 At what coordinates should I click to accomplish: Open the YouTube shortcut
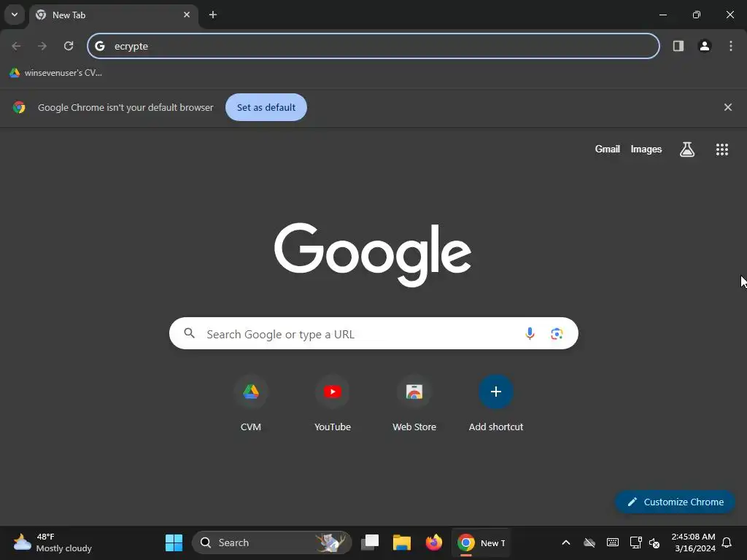point(333,404)
